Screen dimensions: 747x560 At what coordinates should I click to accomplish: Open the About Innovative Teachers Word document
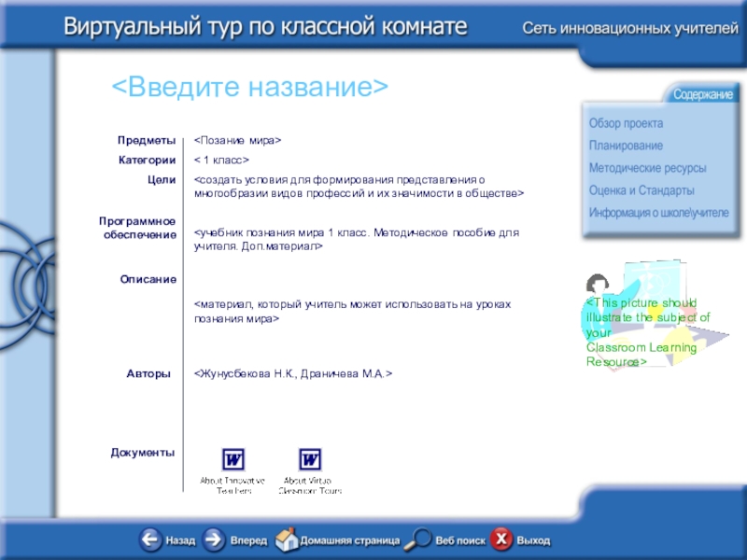click(x=233, y=460)
